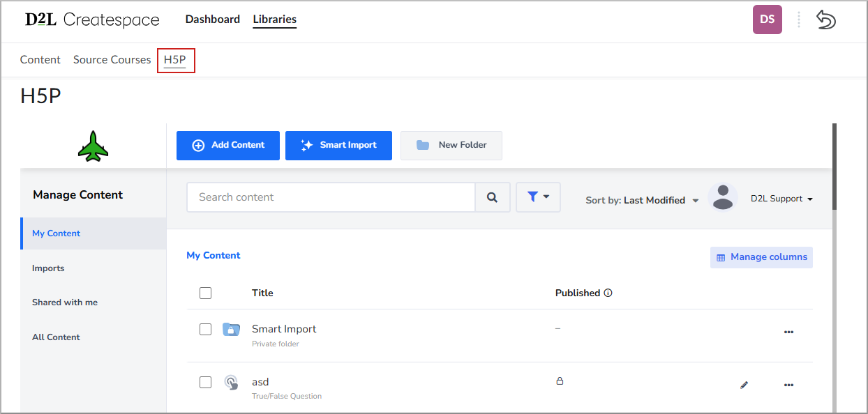Image resolution: width=868 pixels, height=414 pixels.
Task: Click the lock icon in the asd row
Action: point(559,381)
